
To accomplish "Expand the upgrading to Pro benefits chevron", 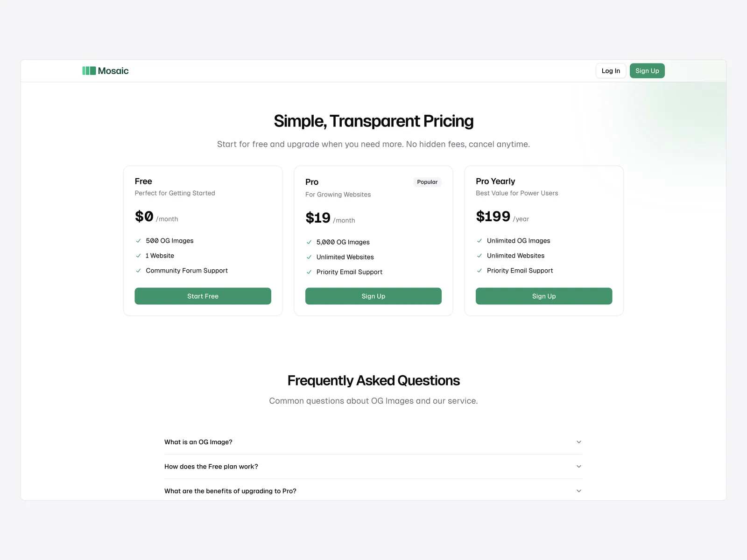I will pos(579,491).
